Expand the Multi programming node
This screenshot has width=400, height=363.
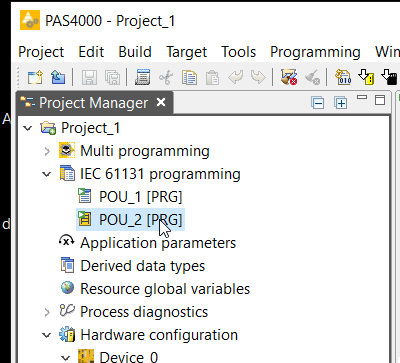[47, 151]
